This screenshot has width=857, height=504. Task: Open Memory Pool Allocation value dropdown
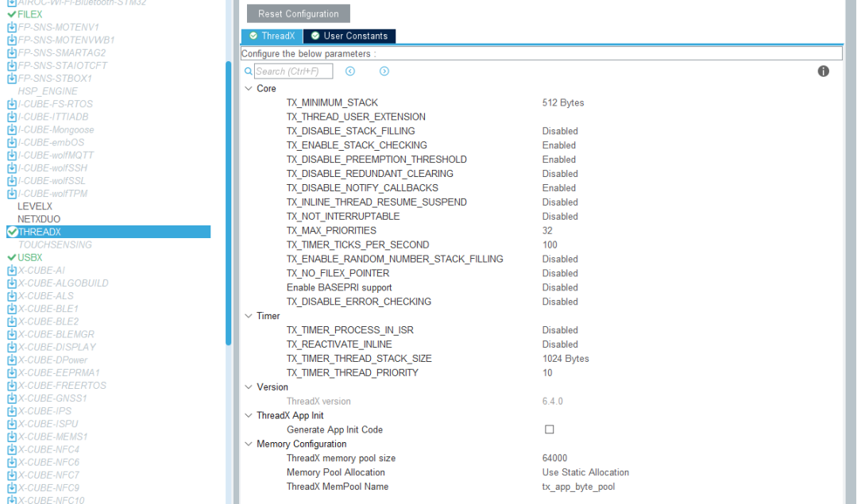[585, 472]
